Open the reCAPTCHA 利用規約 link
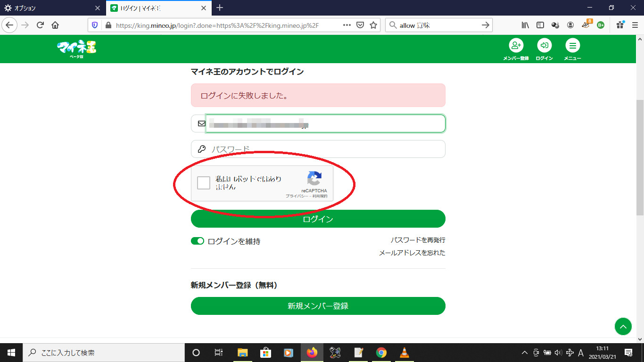The width and height of the screenshot is (644, 362). (x=320, y=196)
